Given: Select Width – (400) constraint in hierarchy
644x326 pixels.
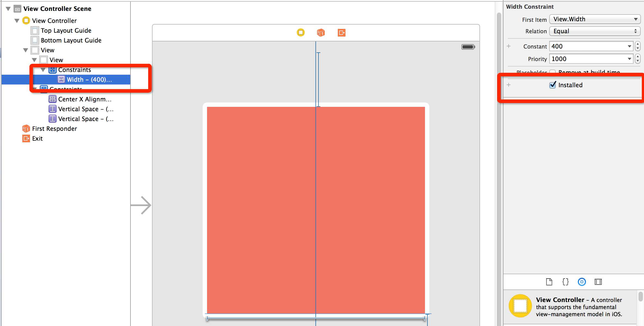Looking at the screenshot, I should [85, 79].
